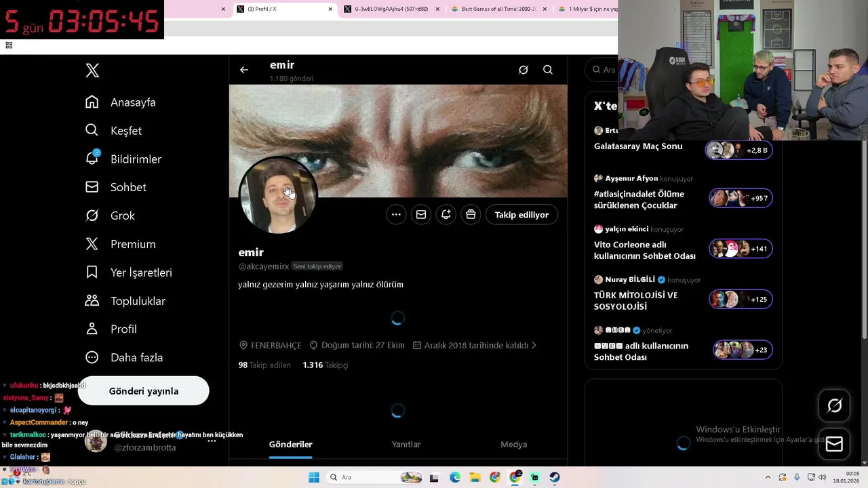Click taskbar Ara search box

[x=376, y=477]
